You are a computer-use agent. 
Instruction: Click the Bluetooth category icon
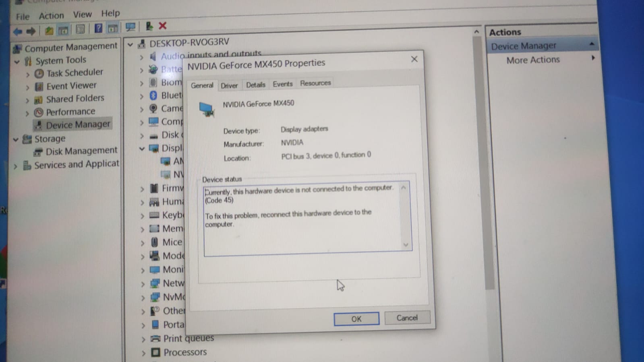pyautogui.click(x=153, y=95)
